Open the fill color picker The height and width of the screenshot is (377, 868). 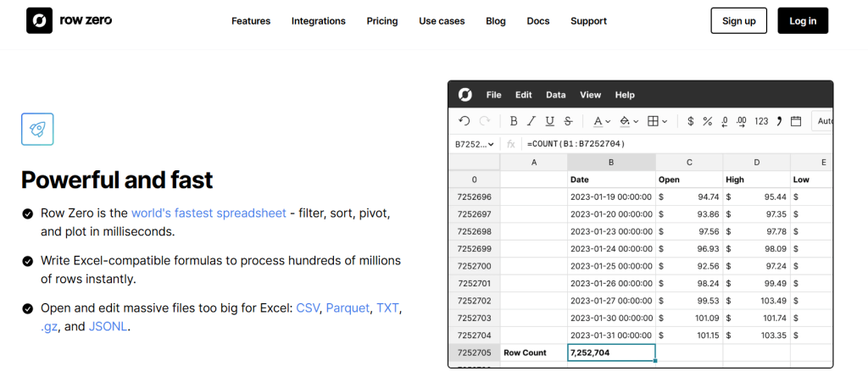pos(630,121)
